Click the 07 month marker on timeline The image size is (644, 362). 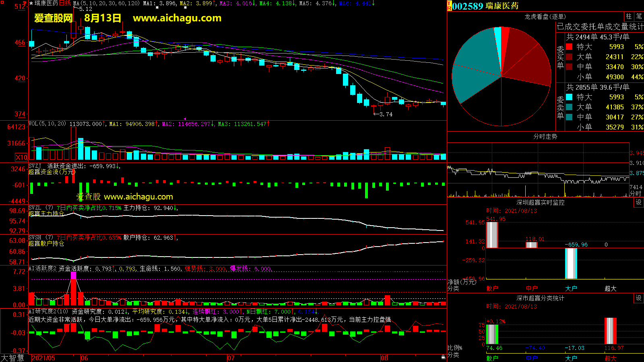click(231, 358)
